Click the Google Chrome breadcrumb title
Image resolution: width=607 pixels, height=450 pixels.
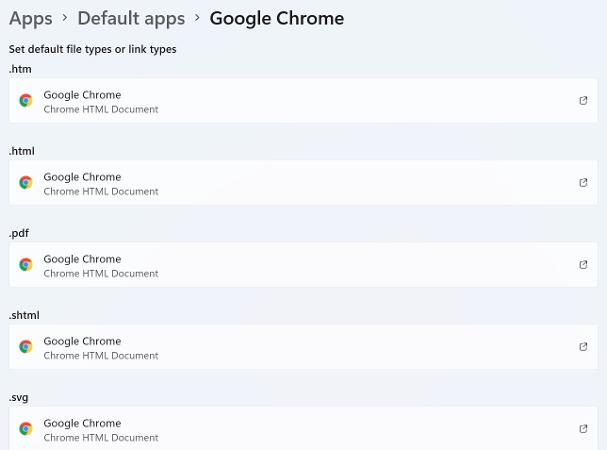pyautogui.click(x=277, y=18)
